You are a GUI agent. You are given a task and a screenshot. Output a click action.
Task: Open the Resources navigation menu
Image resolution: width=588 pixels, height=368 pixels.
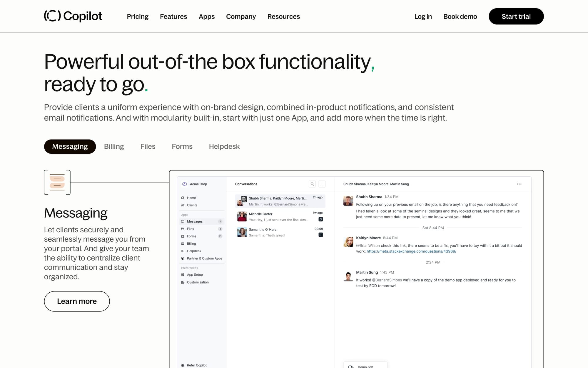[x=283, y=16]
